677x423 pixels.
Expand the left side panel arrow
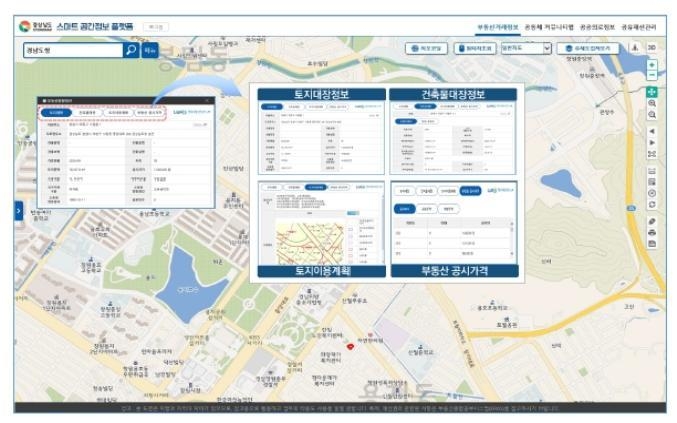(18, 210)
